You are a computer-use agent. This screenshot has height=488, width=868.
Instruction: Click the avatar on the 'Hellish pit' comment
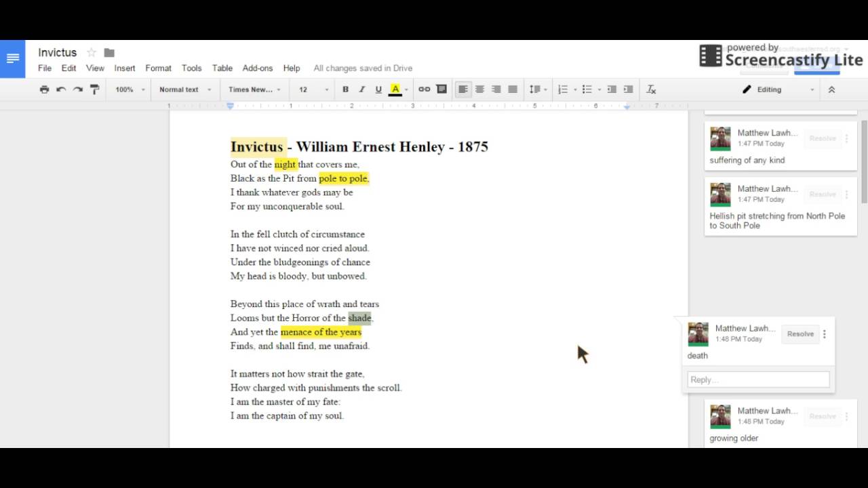720,195
